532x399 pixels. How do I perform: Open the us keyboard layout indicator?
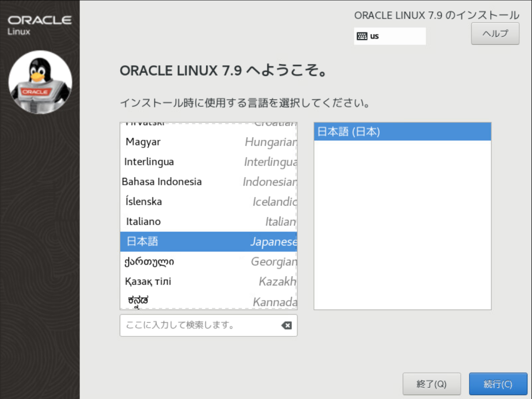click(390, 36)
